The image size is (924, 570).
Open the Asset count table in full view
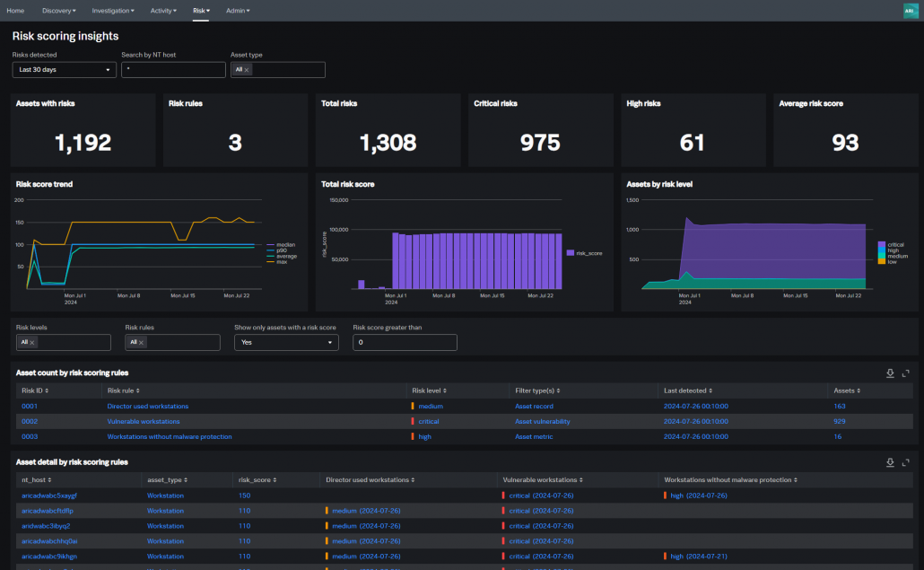(x=905, y=373)
